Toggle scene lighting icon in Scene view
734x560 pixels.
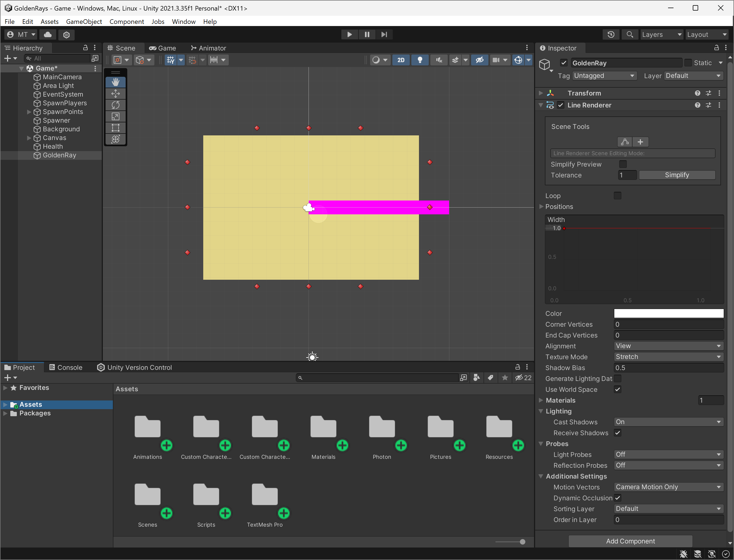coord(420,60)
